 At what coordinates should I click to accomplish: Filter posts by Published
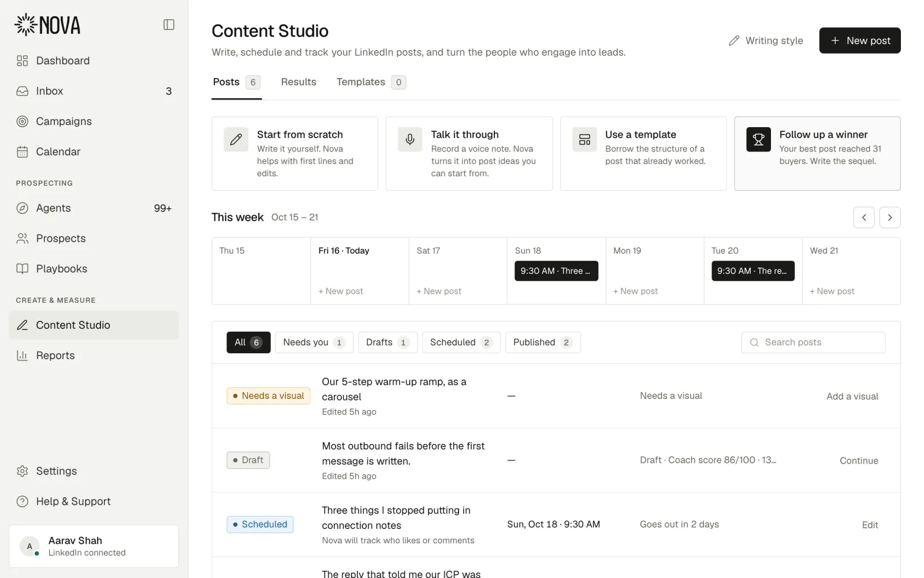pos(543,342)
